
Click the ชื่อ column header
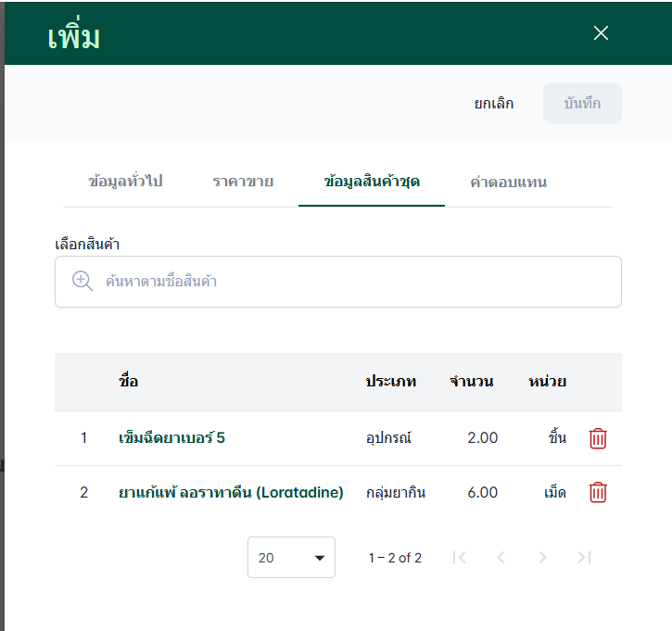coord(129,382)
